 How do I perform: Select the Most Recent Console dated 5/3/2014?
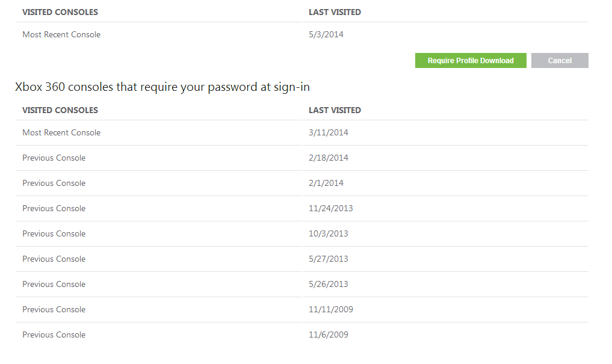point(61,35)
